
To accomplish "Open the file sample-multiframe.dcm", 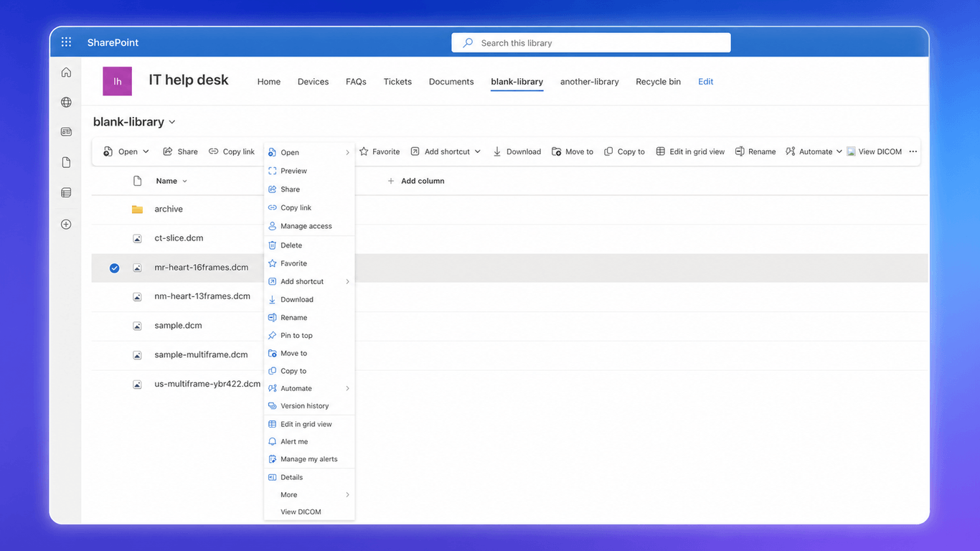I will [201, 354].
